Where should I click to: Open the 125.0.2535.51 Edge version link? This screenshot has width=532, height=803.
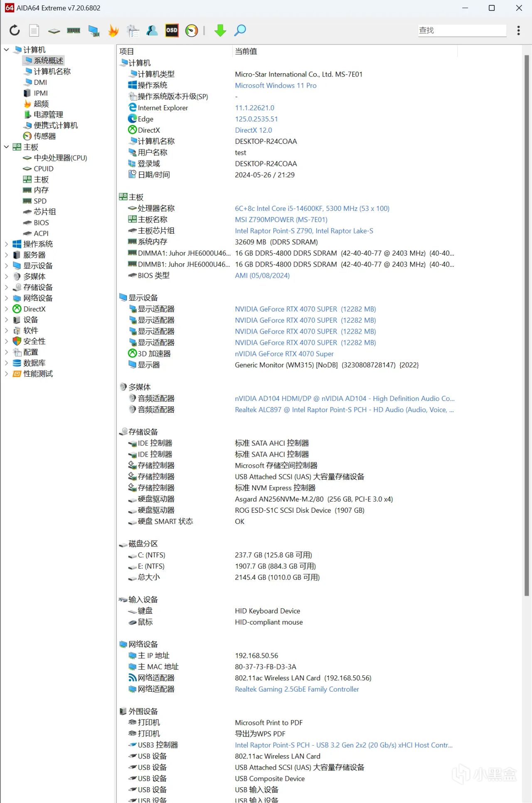[x=256, y=119]
